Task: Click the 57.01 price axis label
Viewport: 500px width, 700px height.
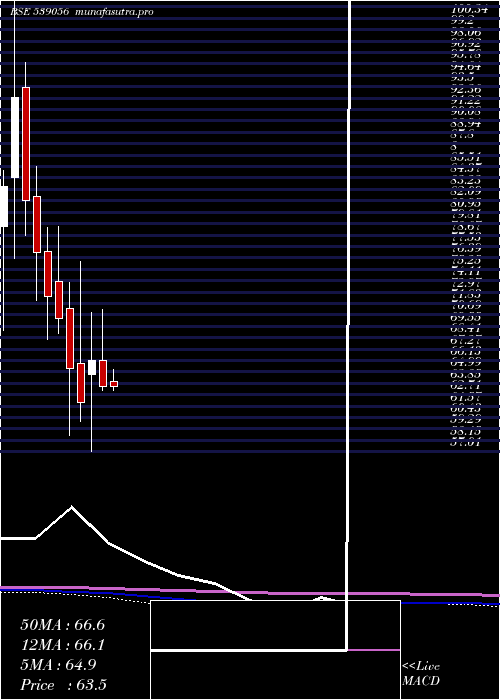Action: click(465, 443)
